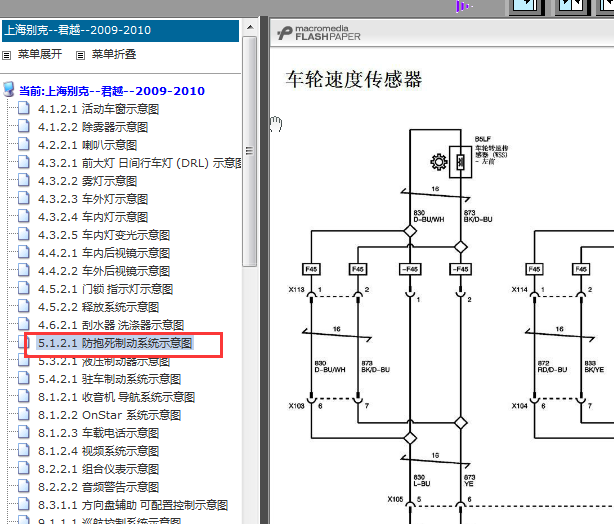Image resolution: width=614 pixels, height=524 pixels.
Task: Click the 上海别克--君越--2009-2010 blue header bar
Action: pyautogui.click(x=120, y=31)
